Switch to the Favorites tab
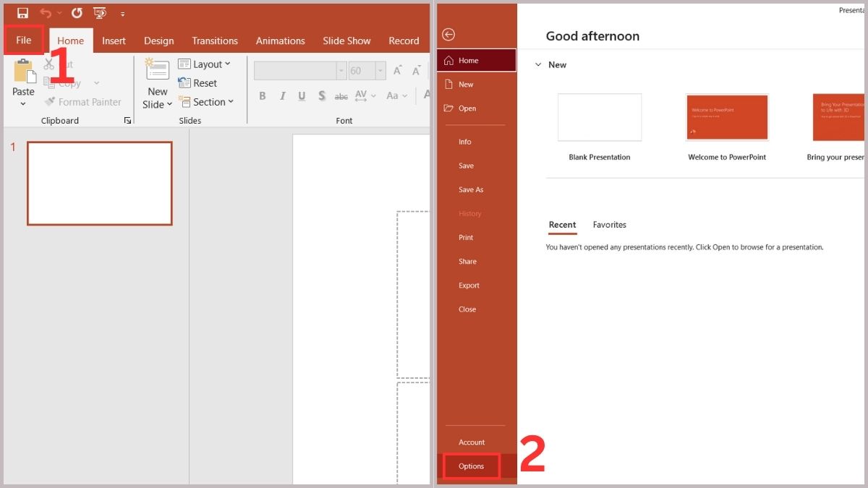The width and height of the screenshot is (868, 488). click(x=609, y=225)
